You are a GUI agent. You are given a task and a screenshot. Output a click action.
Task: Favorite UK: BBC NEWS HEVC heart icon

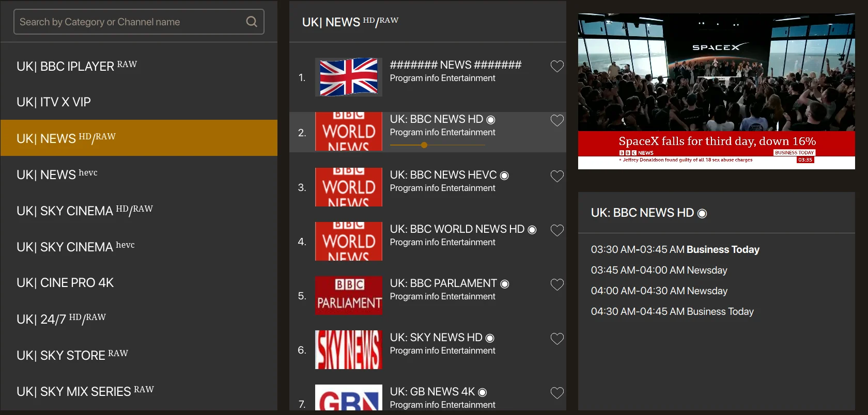click(557, 176)
